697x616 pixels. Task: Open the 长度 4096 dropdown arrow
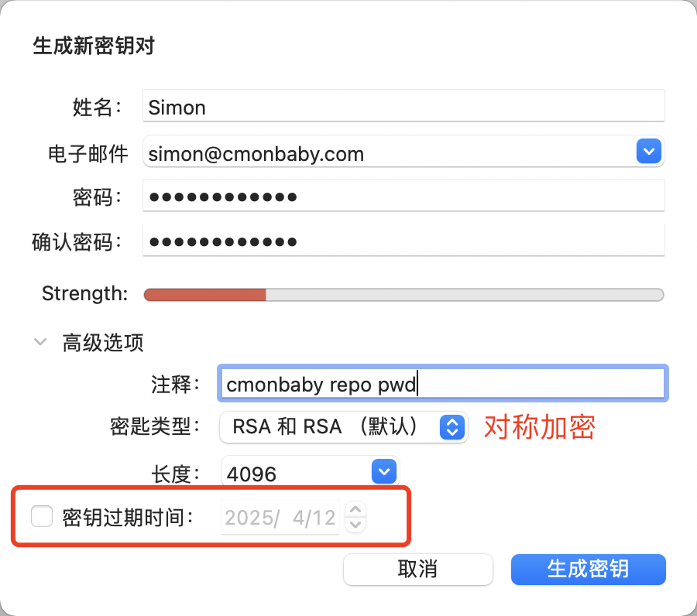[x=384, y=471]
